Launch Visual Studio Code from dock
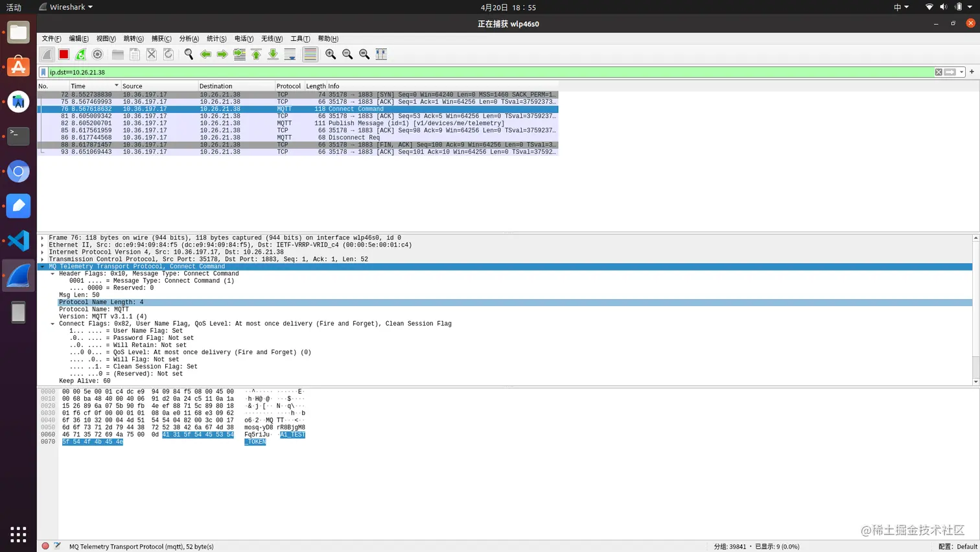The width and height of the screenshot is (980, 552). (x=18, y=241)
